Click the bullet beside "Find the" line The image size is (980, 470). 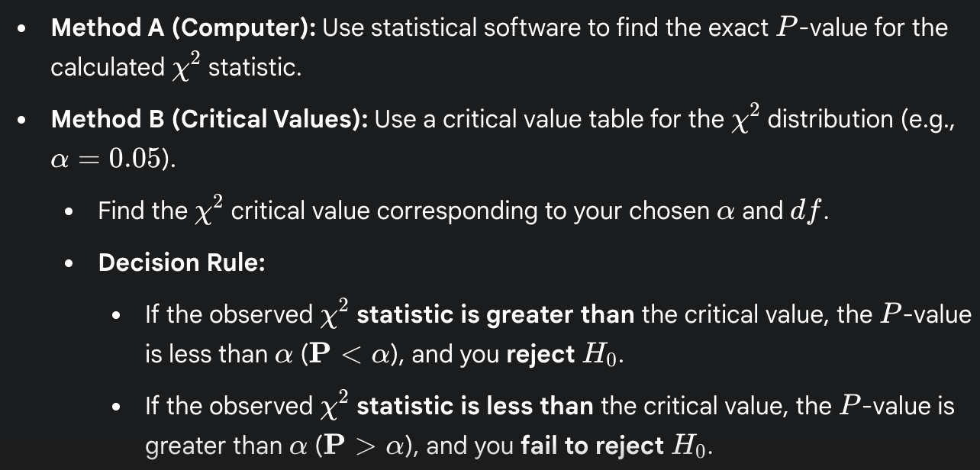pos(72,212)
